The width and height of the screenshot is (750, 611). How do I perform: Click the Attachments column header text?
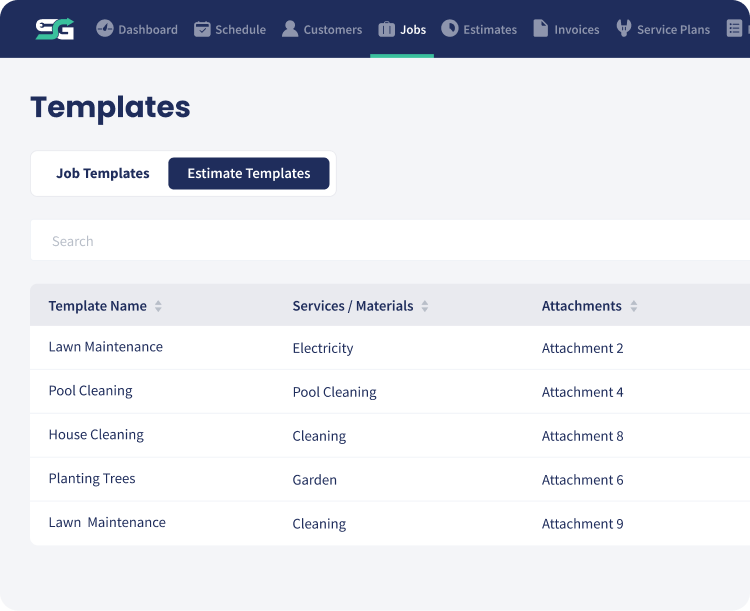click(581, 306)
